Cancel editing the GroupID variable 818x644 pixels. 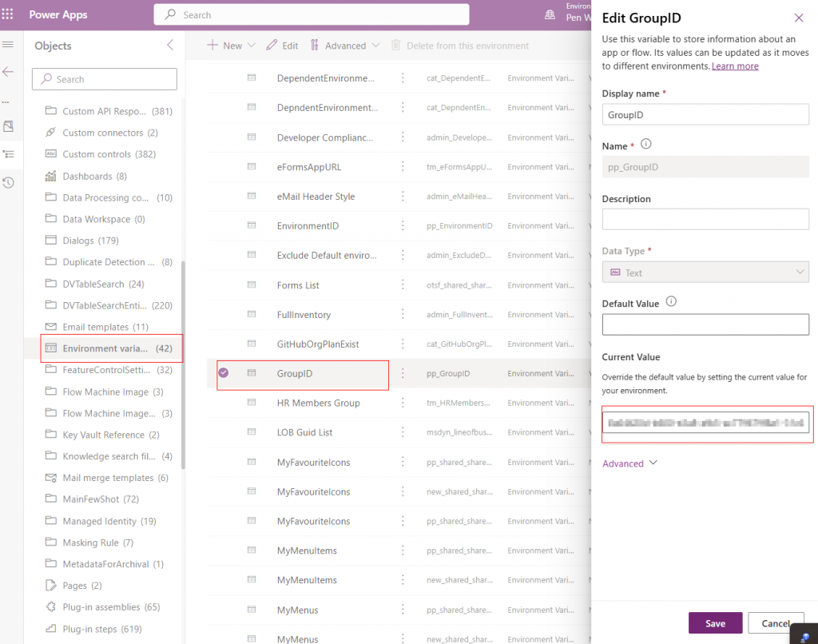point(776,623)
